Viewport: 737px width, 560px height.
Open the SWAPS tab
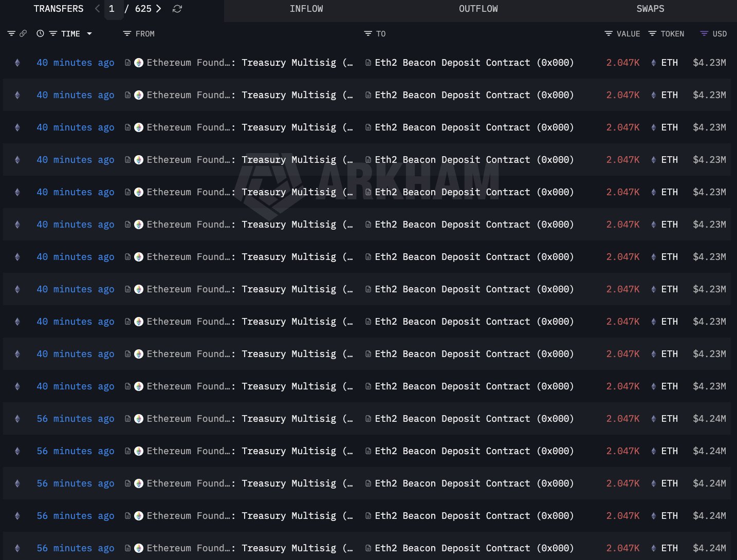pyautogui.click(x=650, y=9)
